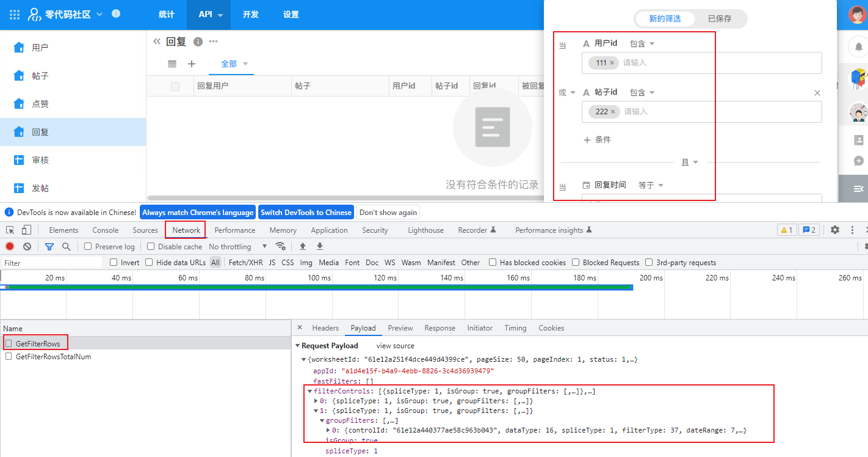Open the No throttling dropdown

[x=237, y=246]
